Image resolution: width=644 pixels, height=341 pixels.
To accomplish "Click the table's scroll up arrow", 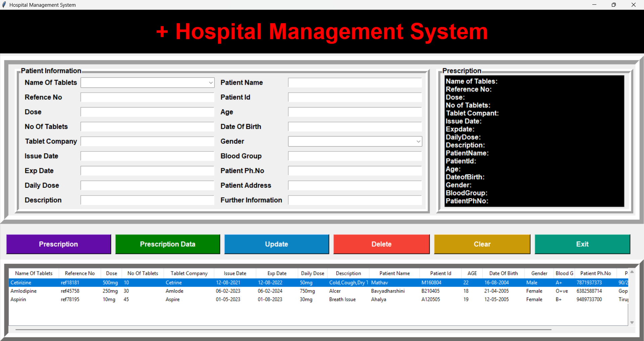I will [x=632, y=272].
